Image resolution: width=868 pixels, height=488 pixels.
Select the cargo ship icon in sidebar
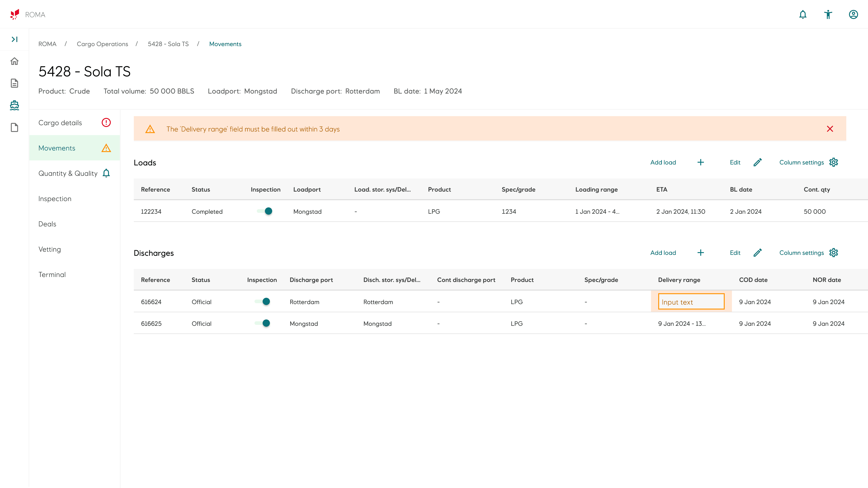click(x=14, y=106)
